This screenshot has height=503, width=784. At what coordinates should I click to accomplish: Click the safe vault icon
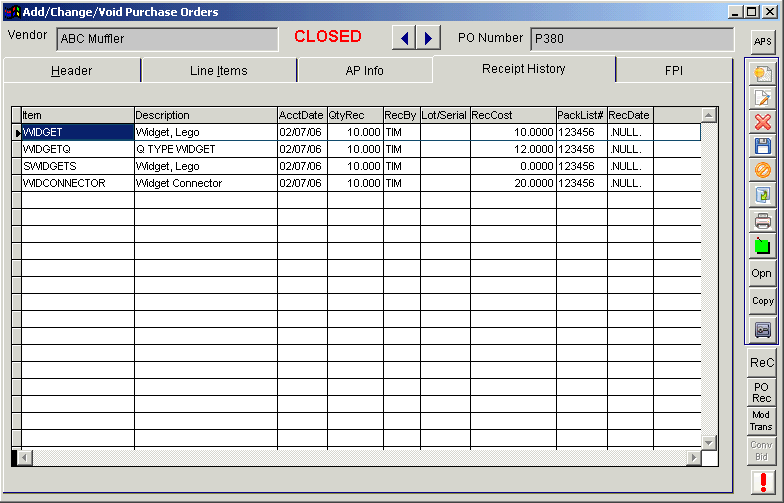tap(762, 330)
